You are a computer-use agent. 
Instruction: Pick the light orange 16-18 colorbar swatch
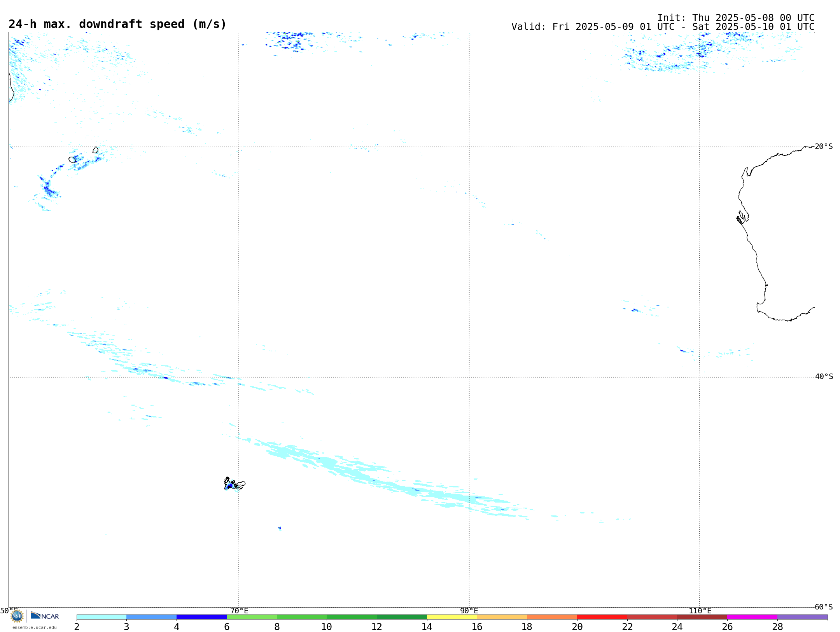pyautogui.click(x=502, y=617)
